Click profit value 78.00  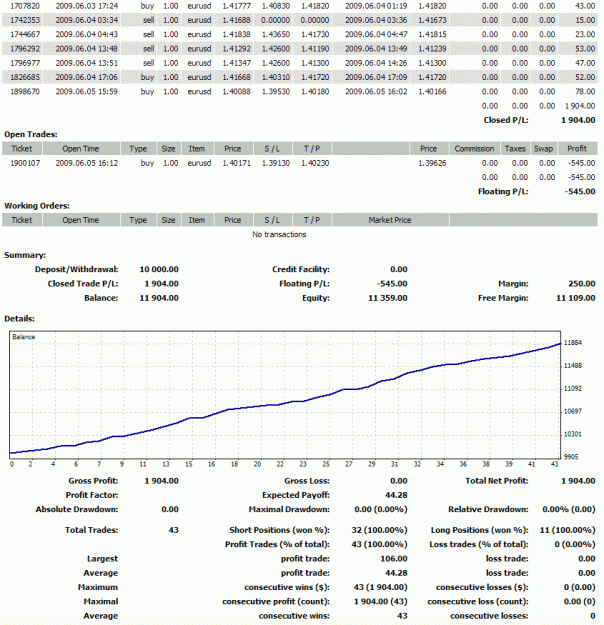click(585, 92)
